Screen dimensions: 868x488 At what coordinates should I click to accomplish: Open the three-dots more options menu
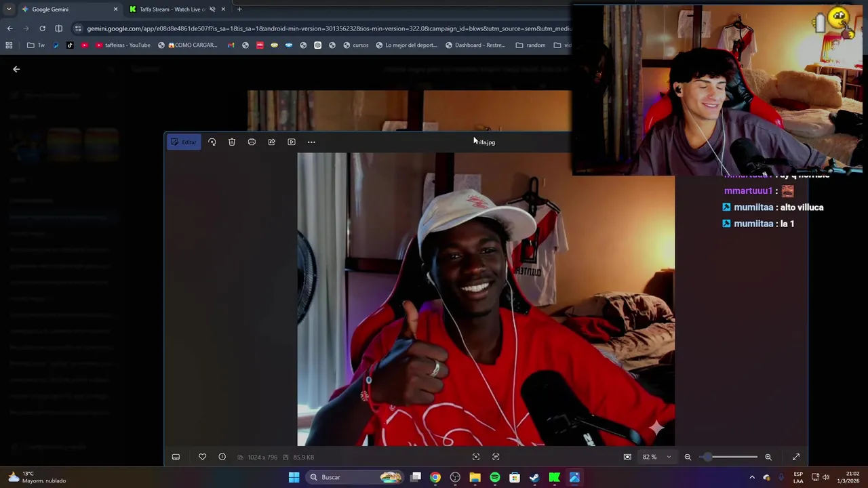[x=311, y=142]
